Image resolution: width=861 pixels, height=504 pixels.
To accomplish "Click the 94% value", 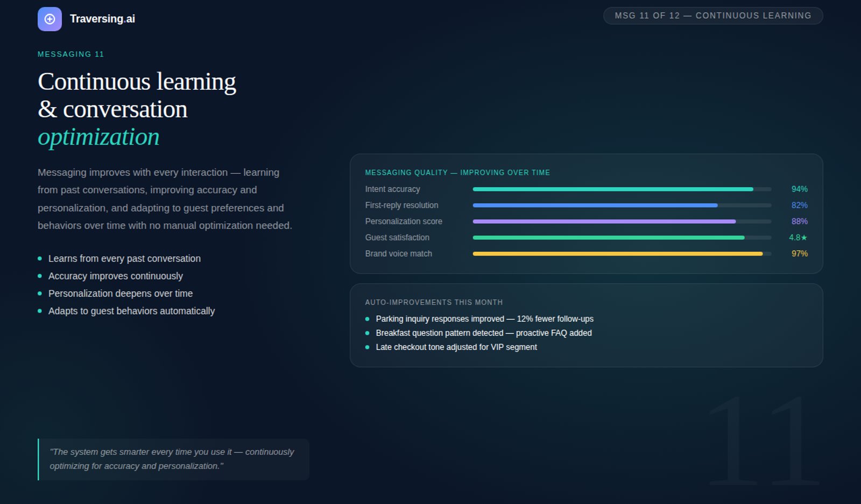I will point(799,189).
